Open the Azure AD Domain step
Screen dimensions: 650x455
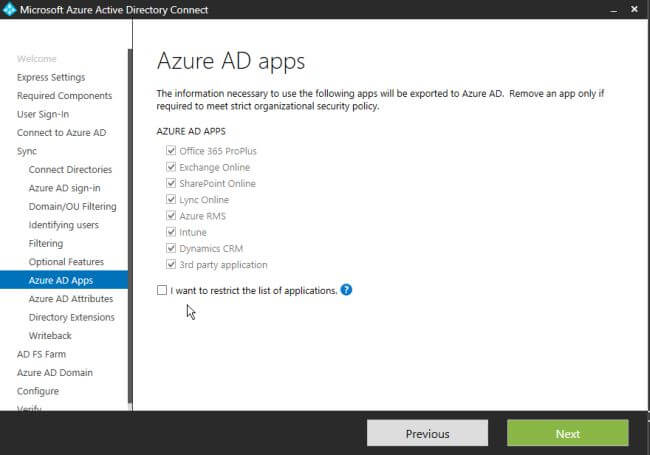click(55, 373)
